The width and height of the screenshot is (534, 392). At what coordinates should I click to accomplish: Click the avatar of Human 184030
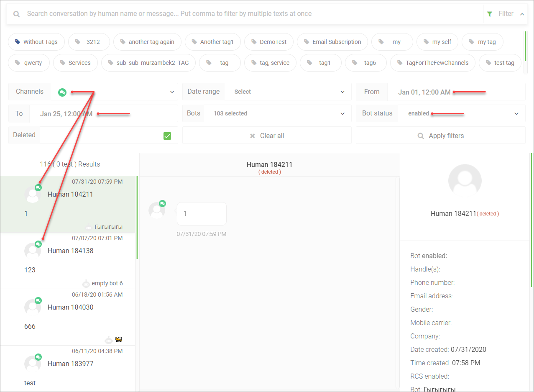point(33,307)
